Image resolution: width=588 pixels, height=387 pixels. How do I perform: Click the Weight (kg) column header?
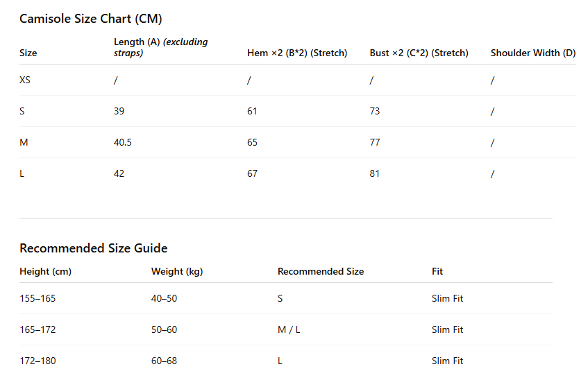[177, 271]
